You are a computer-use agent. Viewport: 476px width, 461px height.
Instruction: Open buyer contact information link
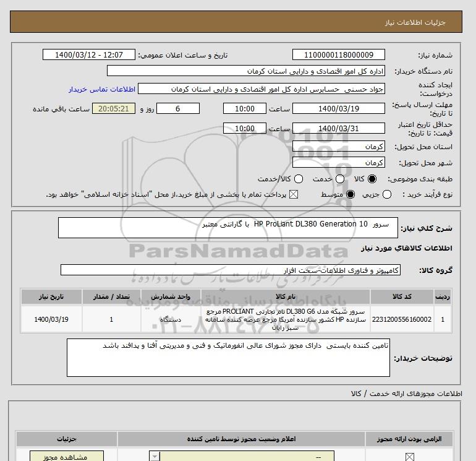pyautogui.click(x=102, y=89)
